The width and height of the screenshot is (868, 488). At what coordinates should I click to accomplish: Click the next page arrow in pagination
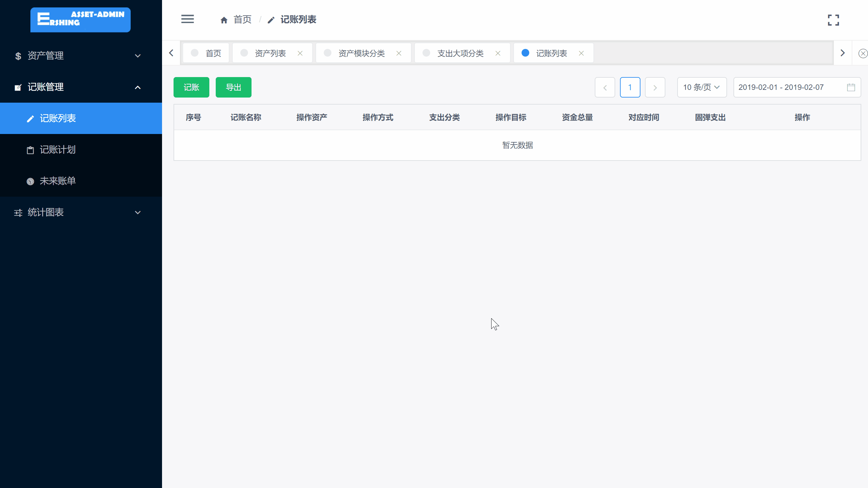point(655,87)
